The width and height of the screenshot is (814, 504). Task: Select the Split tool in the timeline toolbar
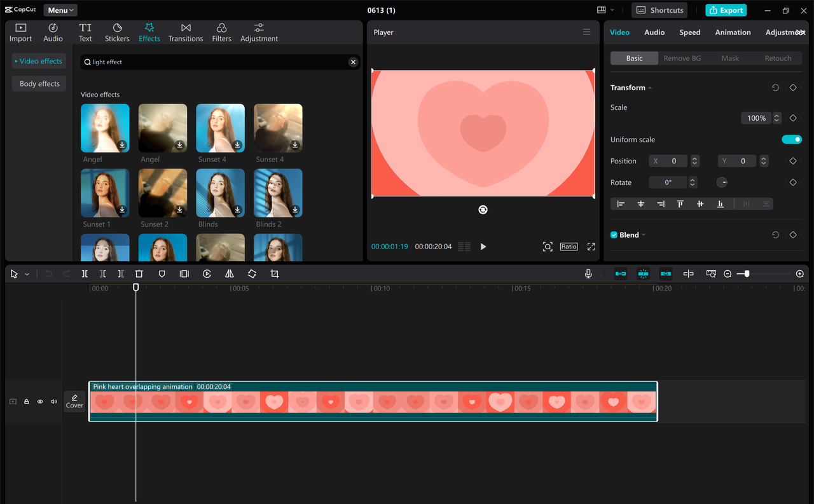point(85,273)
